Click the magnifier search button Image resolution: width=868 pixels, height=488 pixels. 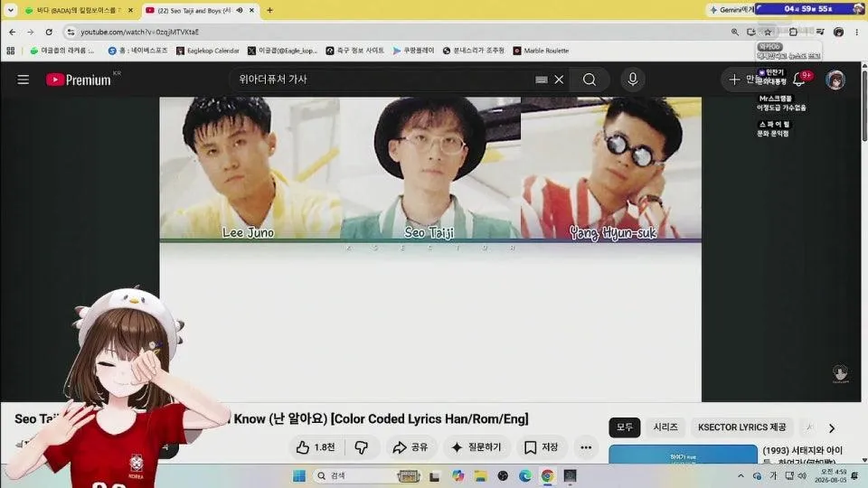click(x=589, y=80)
